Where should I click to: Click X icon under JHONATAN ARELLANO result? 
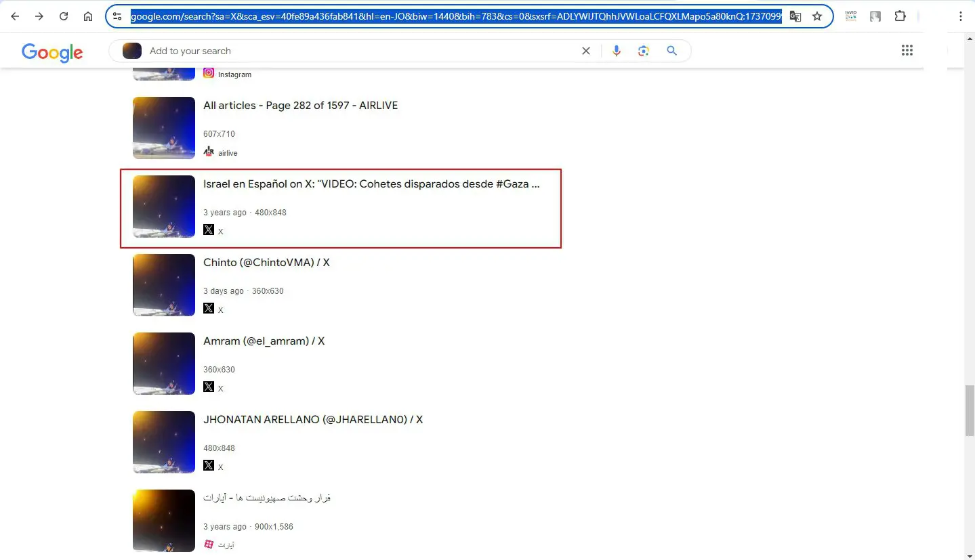(x=209, y=466)
